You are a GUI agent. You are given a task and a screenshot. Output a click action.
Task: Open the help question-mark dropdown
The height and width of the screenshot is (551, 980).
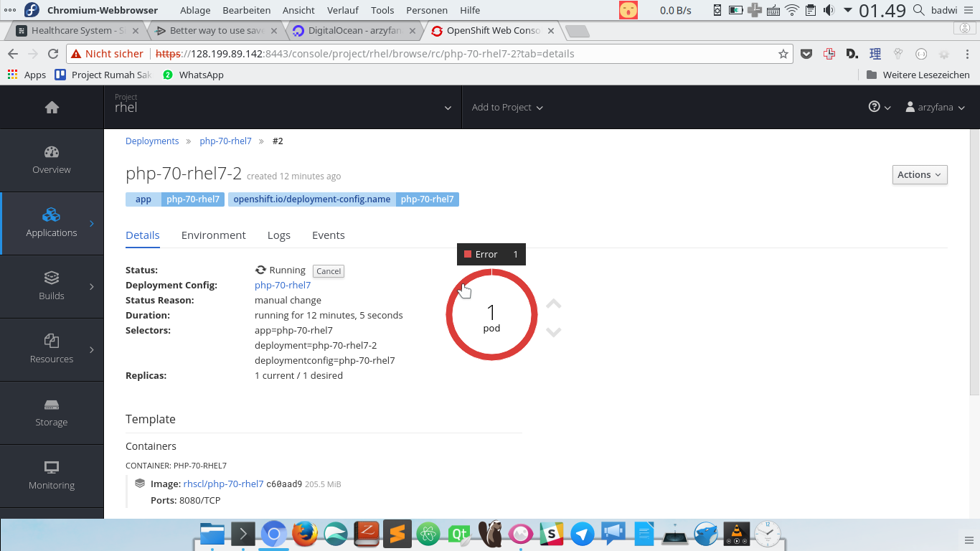pyautogui.click(x=880, y=108)
